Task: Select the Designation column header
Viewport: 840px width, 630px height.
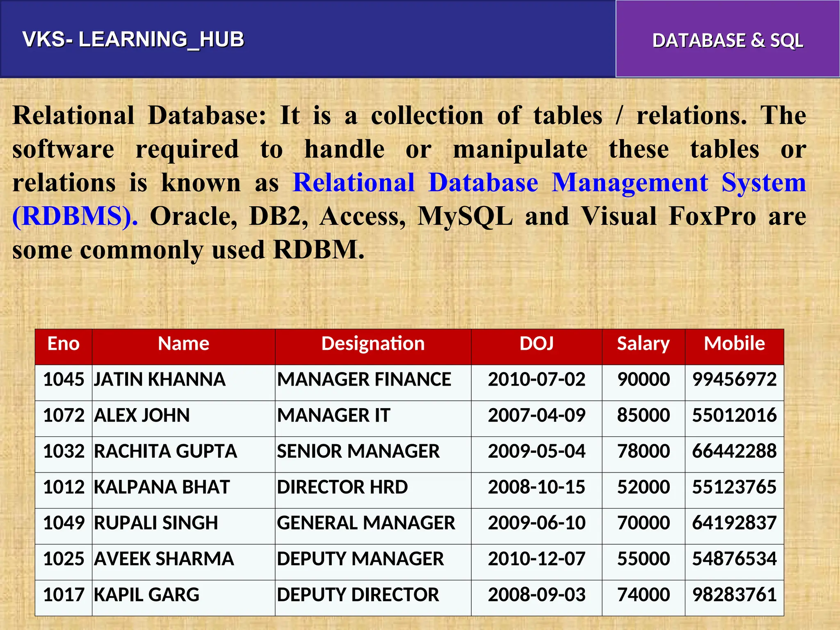Action: click(373, 347)
